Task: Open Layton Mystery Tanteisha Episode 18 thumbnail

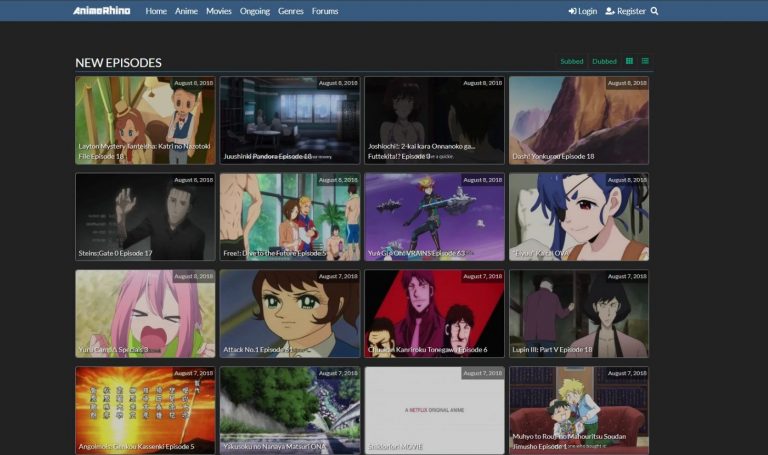Action: (x=145, y=120)
